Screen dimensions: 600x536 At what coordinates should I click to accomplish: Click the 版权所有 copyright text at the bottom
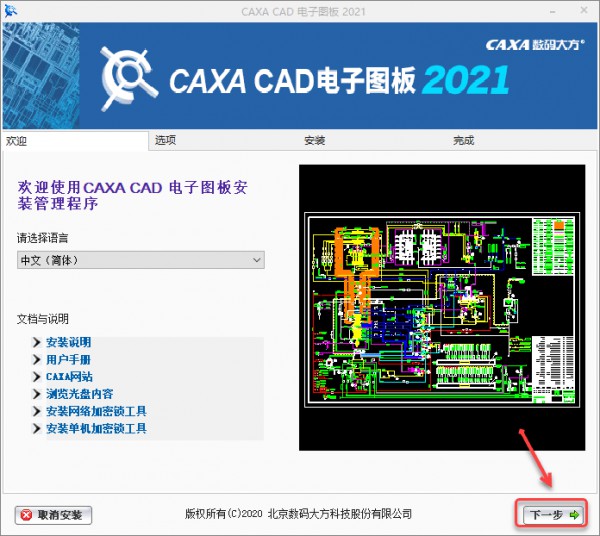(x=299, y=514)
